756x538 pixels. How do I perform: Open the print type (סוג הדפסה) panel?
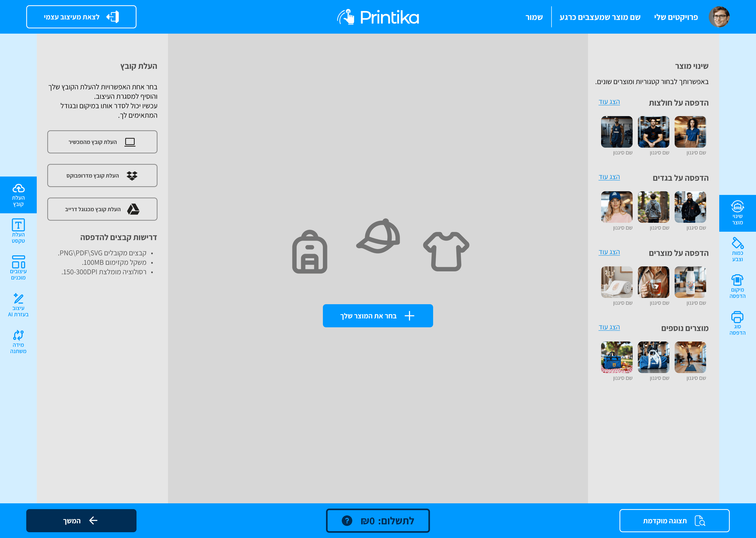coord(737,323)
